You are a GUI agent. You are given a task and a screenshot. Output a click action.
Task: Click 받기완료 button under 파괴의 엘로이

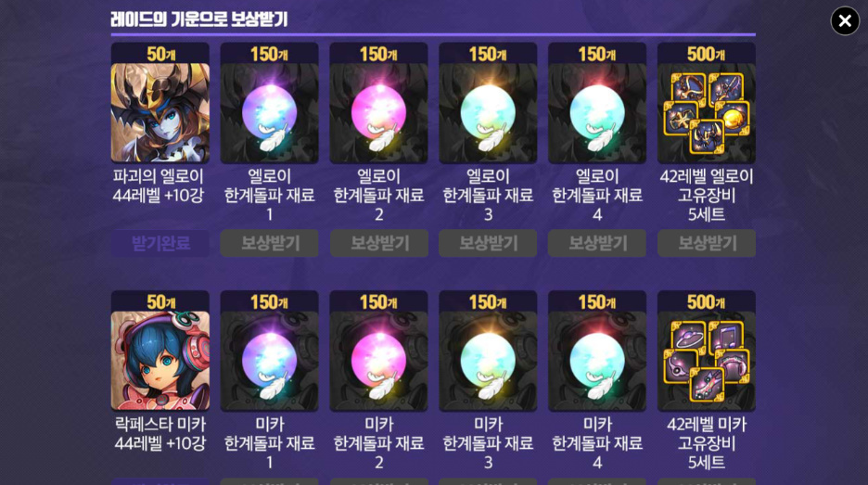pos(160,243)
